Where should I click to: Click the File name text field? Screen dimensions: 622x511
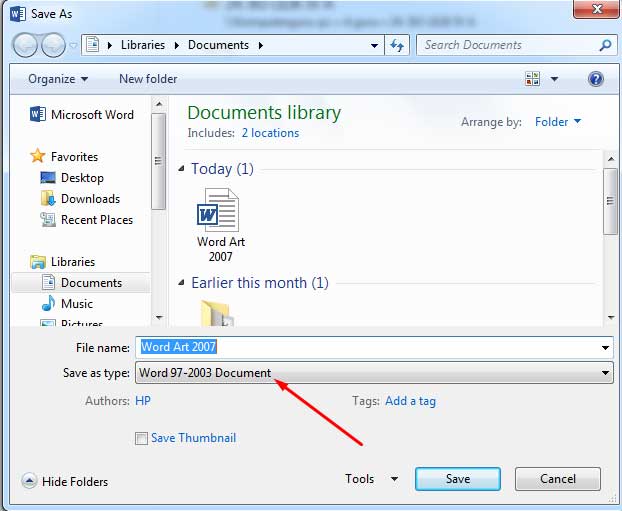367,348
